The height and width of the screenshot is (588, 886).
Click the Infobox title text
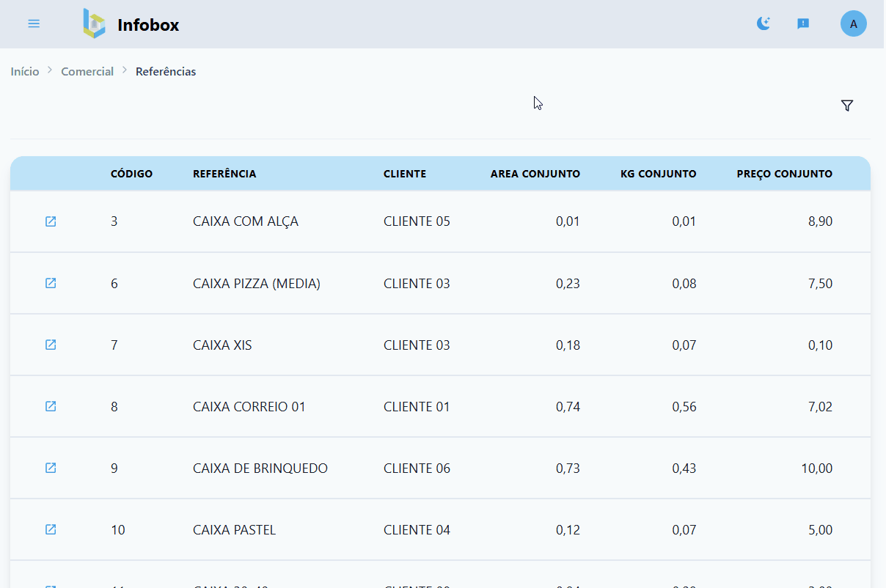coord(148,25)
